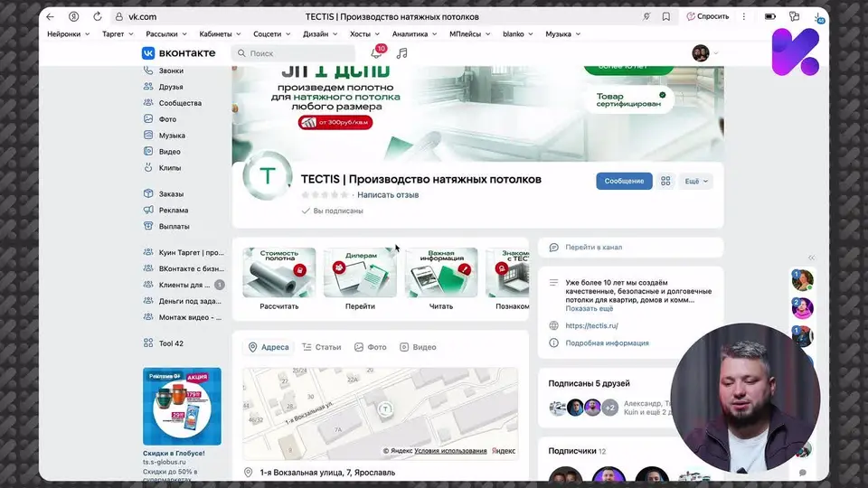This screenshot has width=868, height=488.
Task: Reload the page with the refresh icon
Action: (x=98, y=16)
